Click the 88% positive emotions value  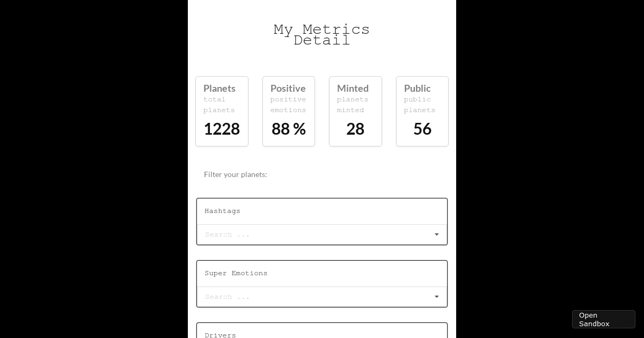[x=289, y=129]
